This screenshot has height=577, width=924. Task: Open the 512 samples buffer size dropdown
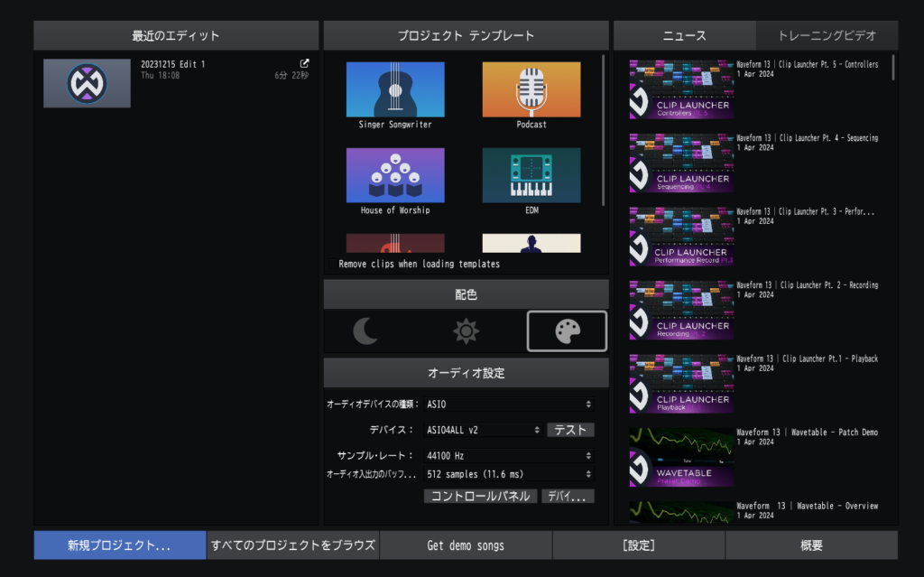(507, 473)
